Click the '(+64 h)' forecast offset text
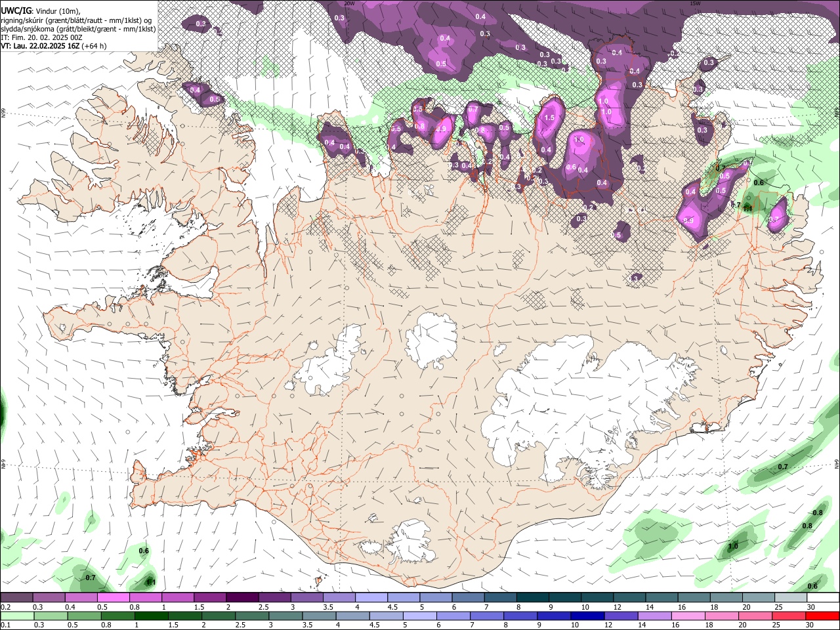840x630 pixels. tap(94, 46)
